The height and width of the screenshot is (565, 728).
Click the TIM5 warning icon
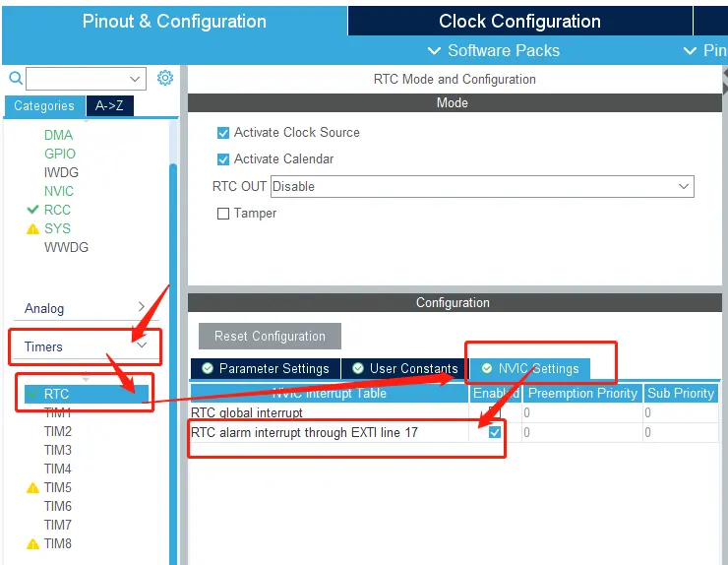click(33, 488)
